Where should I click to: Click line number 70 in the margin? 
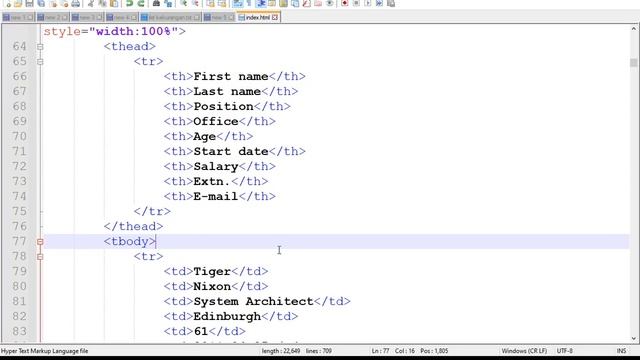(19, 136)
